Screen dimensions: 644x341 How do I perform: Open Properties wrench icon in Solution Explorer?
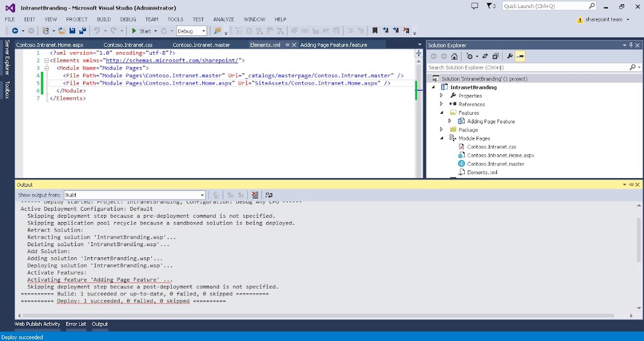pos(510,56)
